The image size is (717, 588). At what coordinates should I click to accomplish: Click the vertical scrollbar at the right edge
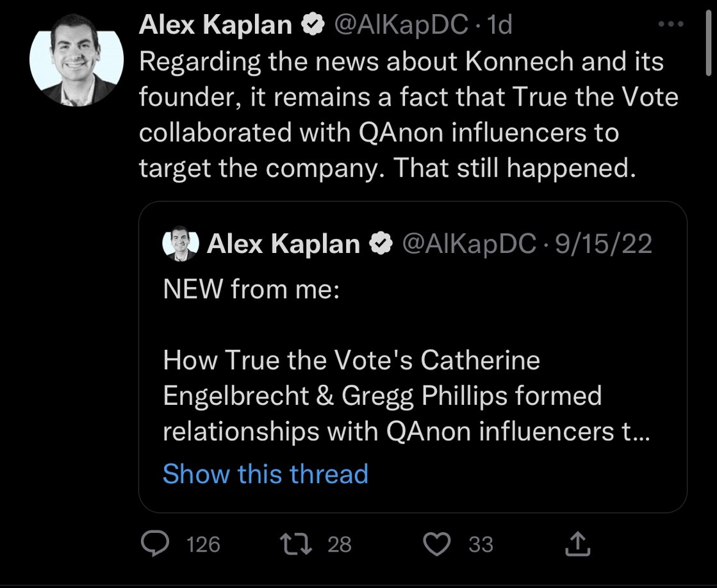[x=708, y=45]
